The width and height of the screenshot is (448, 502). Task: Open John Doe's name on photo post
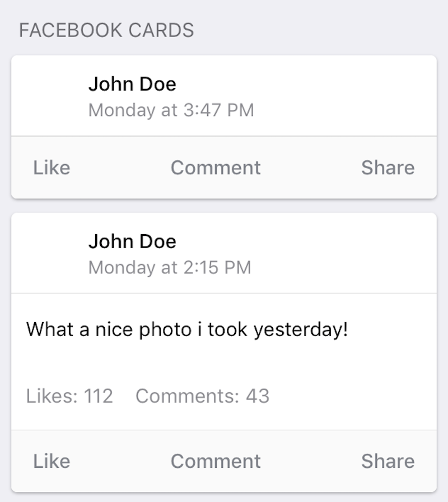click(132, 241)
